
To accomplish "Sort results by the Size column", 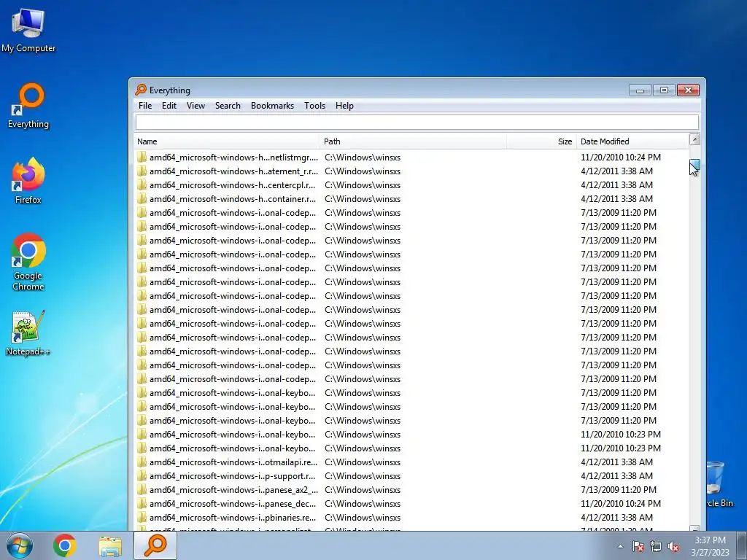I will 542,141.
